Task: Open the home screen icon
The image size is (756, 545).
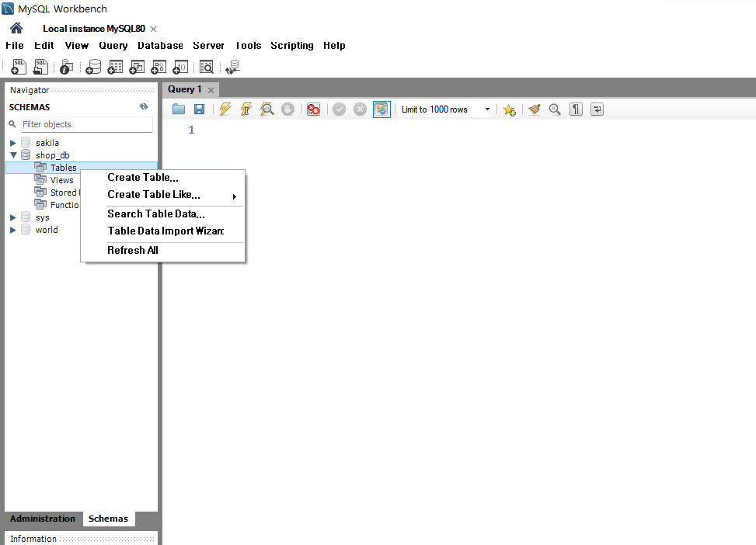Action: (x=16, y=28)
